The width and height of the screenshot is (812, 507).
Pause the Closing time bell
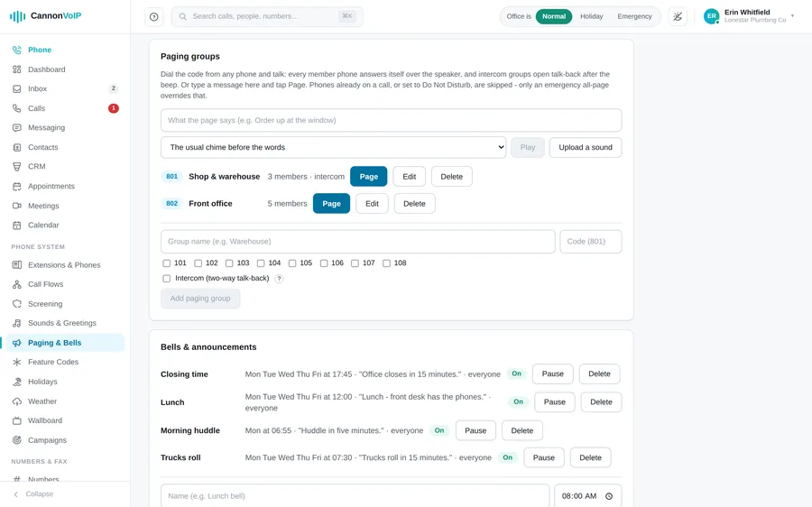tap(552, 373)
